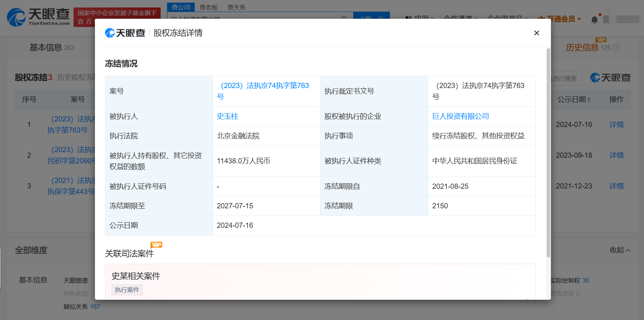Open 详情 for the 2023-09-18 row
The width and height of the screenshot is (644, 320).
[616, 155]
